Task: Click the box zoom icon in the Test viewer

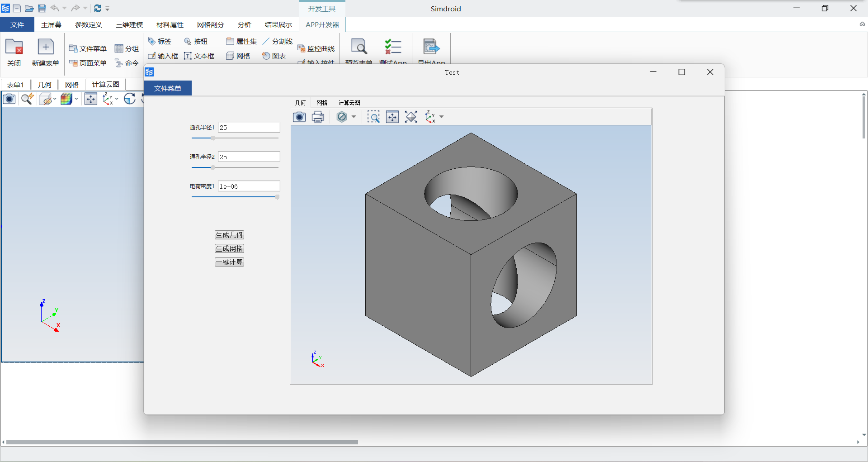Action: [373, 117]
